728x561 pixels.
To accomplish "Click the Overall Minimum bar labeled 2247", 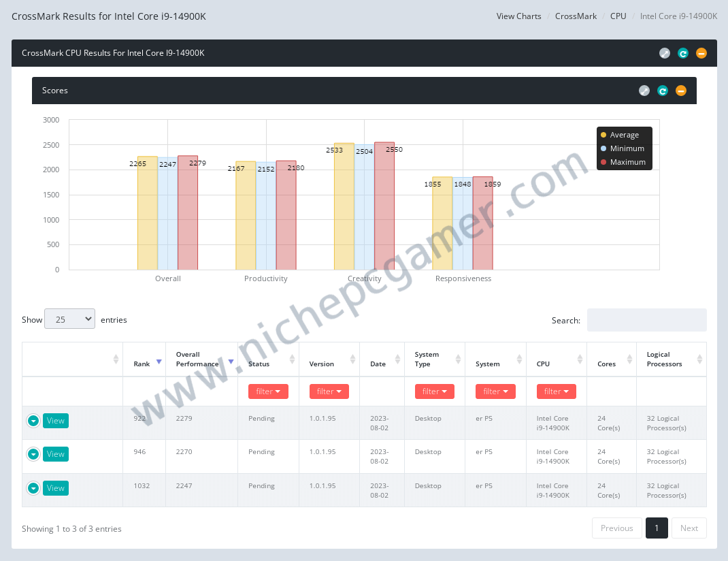I will pyautogui.click(x=167, y=214).
